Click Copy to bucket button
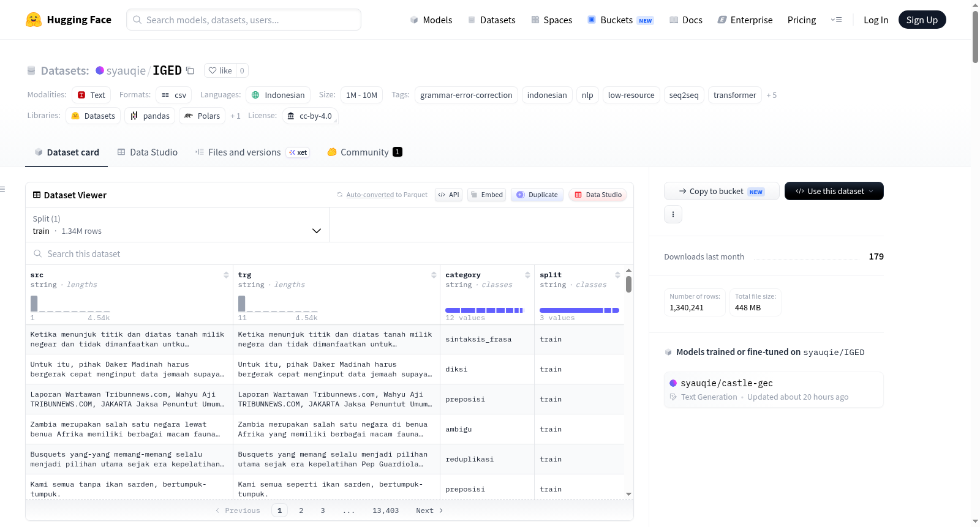Viewport: 980px width, 527px height. click(x=722, y=191)
